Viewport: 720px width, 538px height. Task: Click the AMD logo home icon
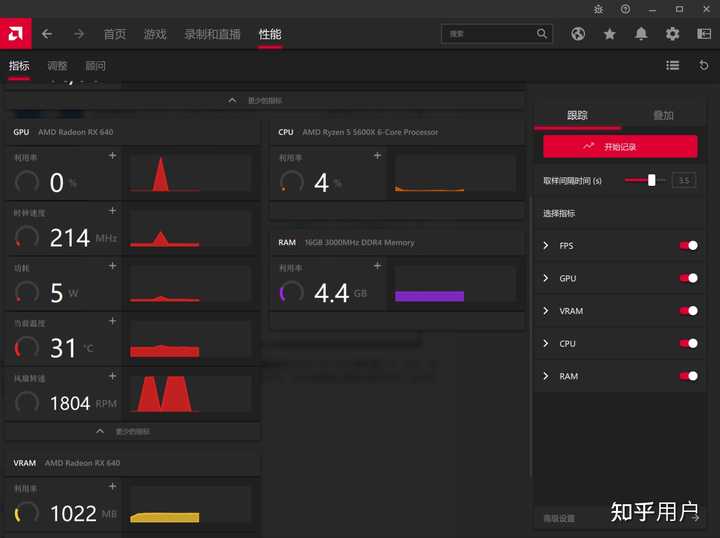(x=16, y=34)
